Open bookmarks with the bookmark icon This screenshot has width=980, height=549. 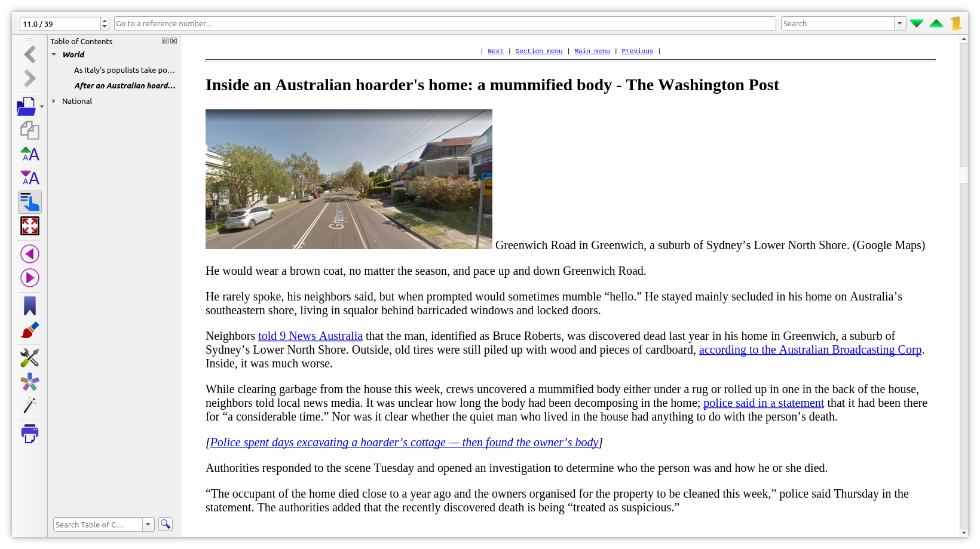30,306
